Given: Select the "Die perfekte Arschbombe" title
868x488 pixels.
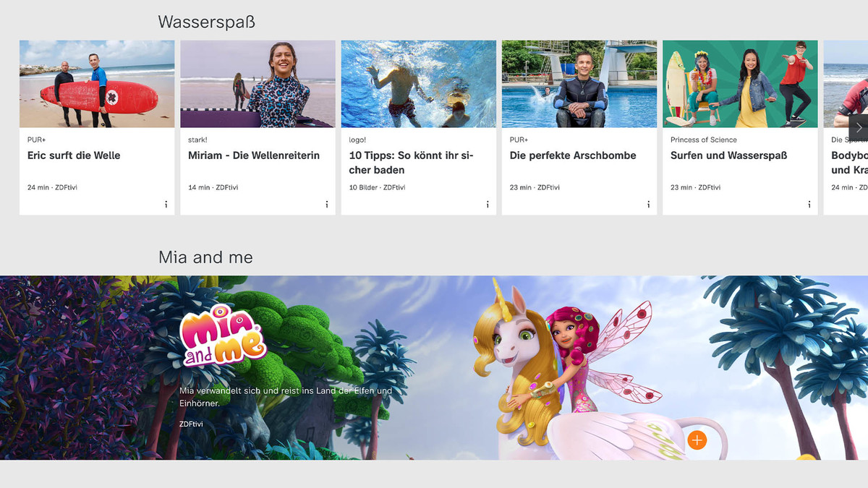Looking at the screenshot, I should click(x=573, y=155).
